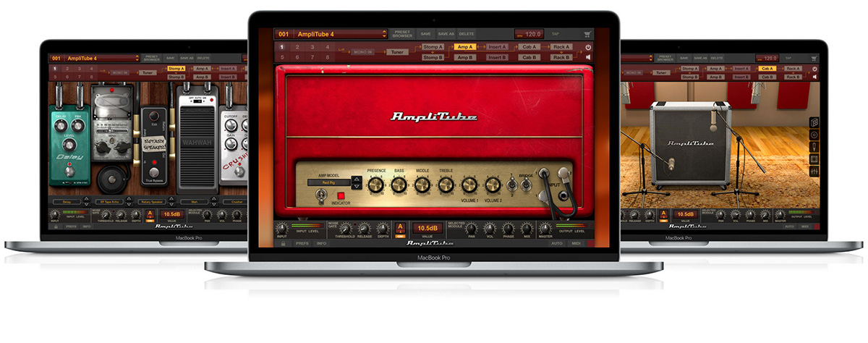Screen dimensions: 868x343
Task: Select Cab A module in right window
Action: [x=767, y=69]
